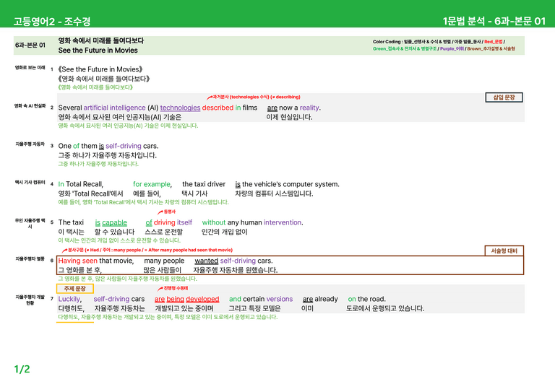555x392 pixels.
Task: Click the Korean phrase "택시 기사" under sentence 4
Action: pos(194,193)
